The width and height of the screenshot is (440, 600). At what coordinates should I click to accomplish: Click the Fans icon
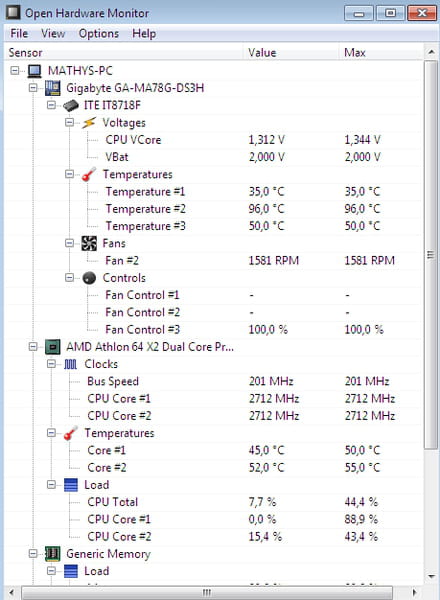click(89, 243)
